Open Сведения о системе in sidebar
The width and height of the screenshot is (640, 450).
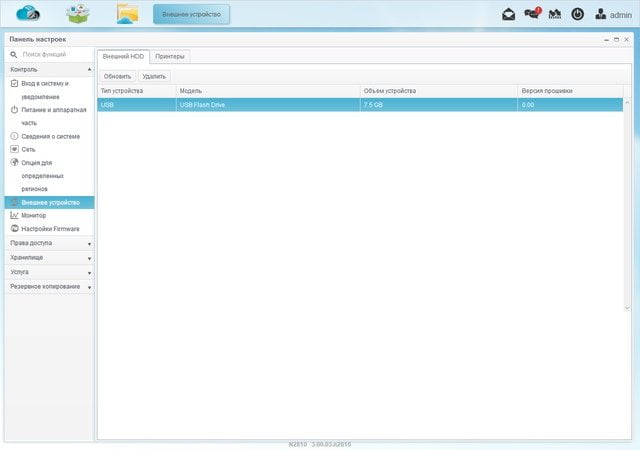[x=50, y=136]
